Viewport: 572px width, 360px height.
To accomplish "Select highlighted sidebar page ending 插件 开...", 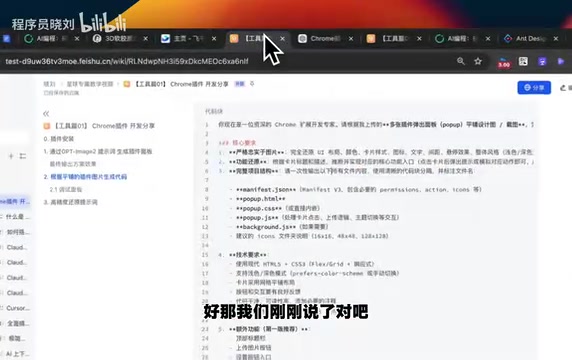I will click(x=15, y=201).
